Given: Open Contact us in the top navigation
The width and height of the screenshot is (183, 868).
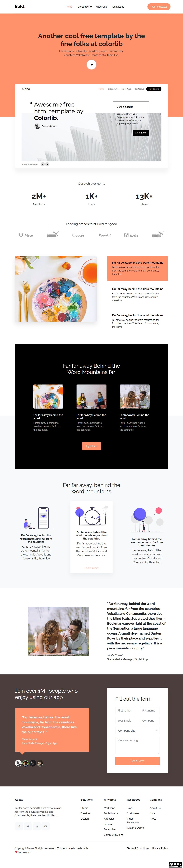Looking at the screenshot, I should pos(118,7).
